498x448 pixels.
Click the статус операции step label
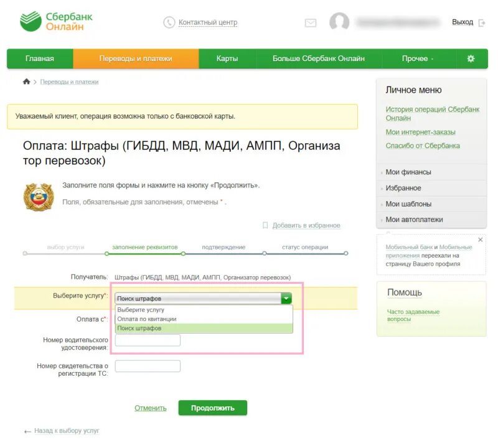click(305, 247)
